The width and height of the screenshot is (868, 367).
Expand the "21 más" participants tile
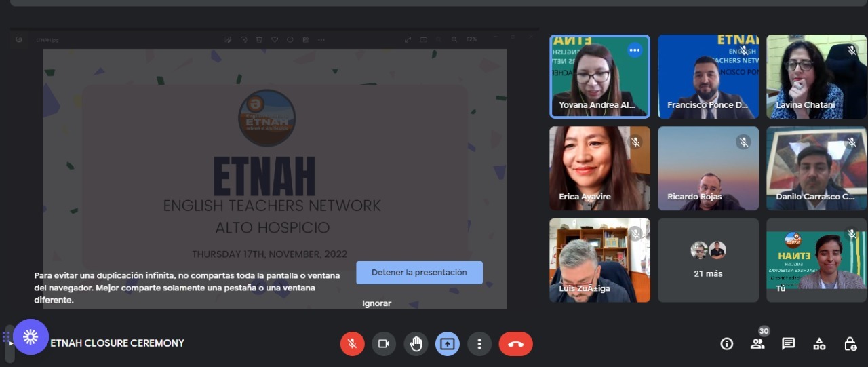point(708,260)
